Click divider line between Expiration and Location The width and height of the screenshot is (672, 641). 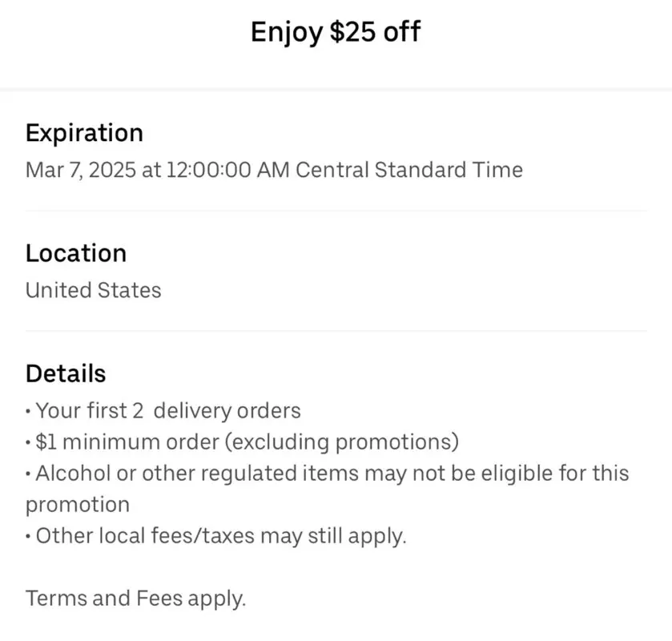point(336,211)
